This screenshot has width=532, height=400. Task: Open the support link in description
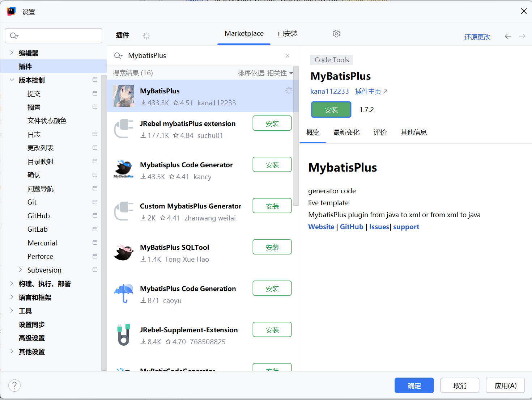406,227
